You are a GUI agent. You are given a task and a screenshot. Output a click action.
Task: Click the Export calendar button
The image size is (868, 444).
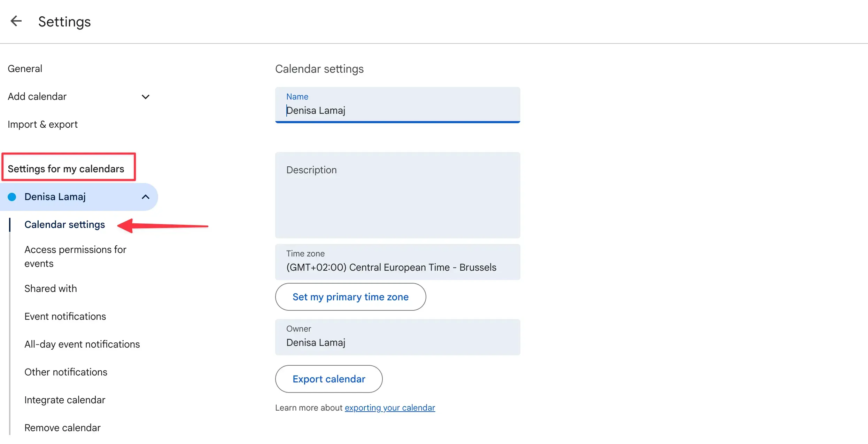[x=328, y=379]
